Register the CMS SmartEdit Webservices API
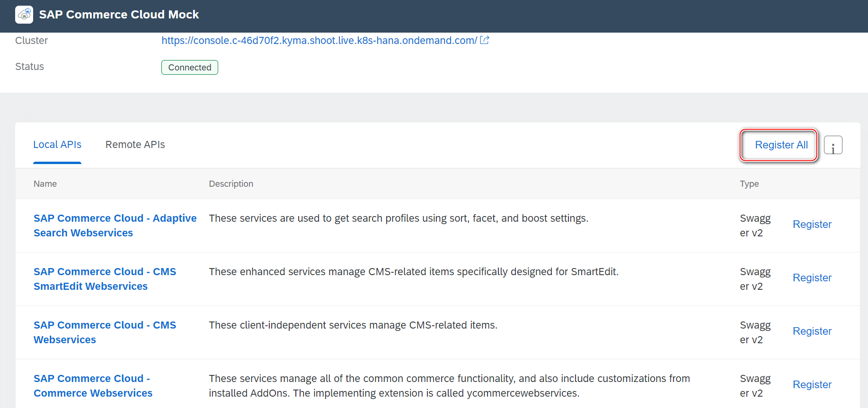The height and width of the screenshot is (408, 868). tap(812, 278)
